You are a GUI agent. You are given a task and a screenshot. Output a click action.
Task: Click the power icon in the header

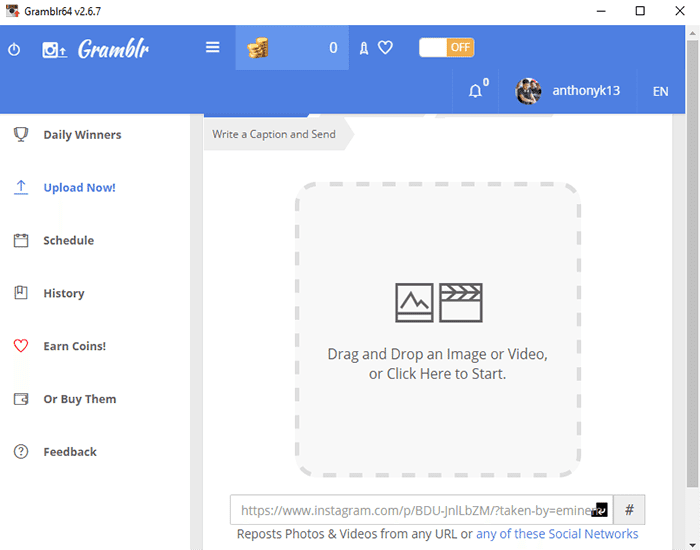pyautogui.click(x=14, y=49)
